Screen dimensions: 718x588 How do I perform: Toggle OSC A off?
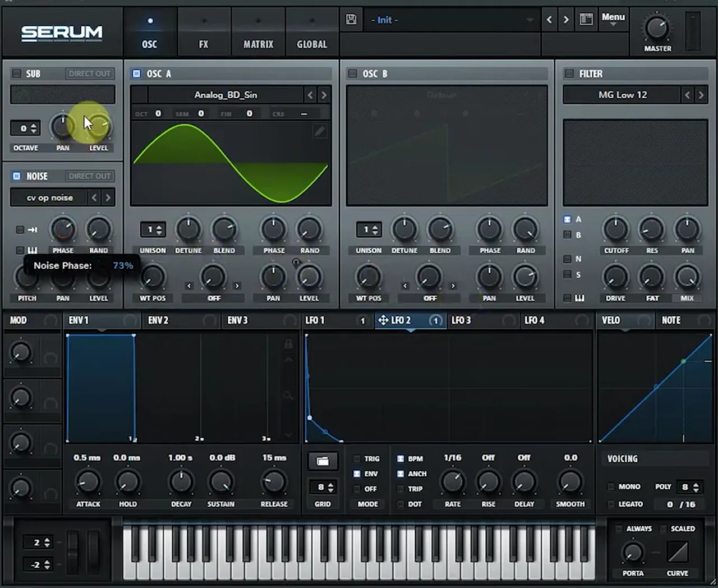[136, 73]
